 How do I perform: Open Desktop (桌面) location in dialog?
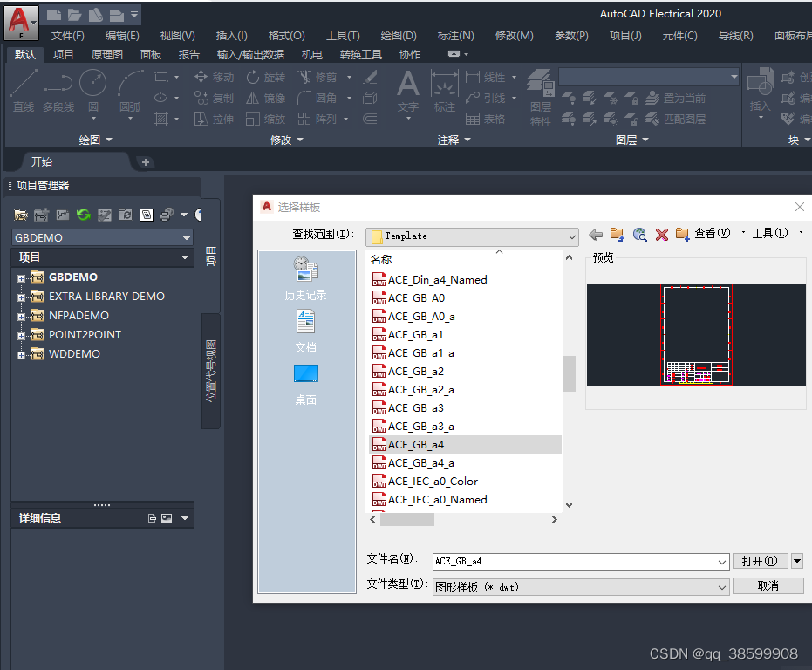pos(305,385)
